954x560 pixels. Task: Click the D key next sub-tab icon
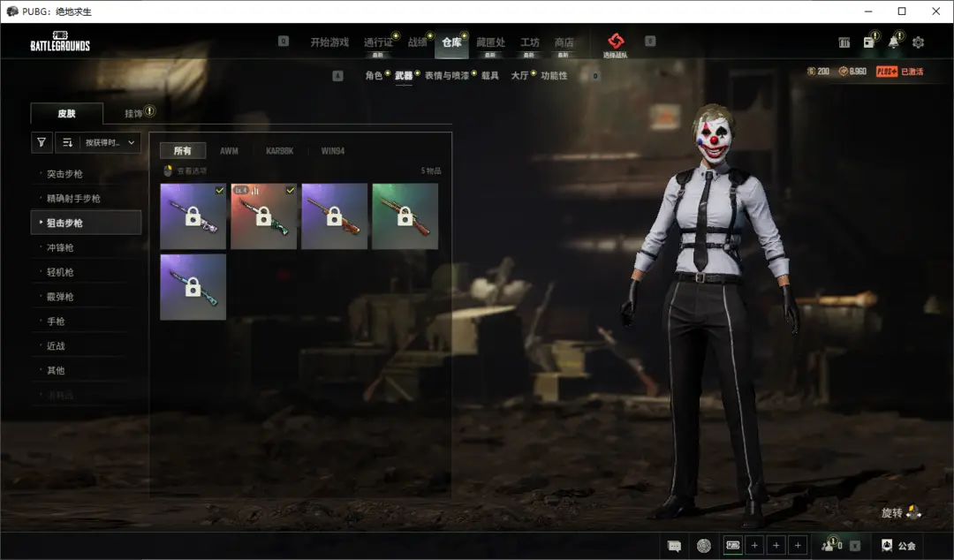[595, 75]
